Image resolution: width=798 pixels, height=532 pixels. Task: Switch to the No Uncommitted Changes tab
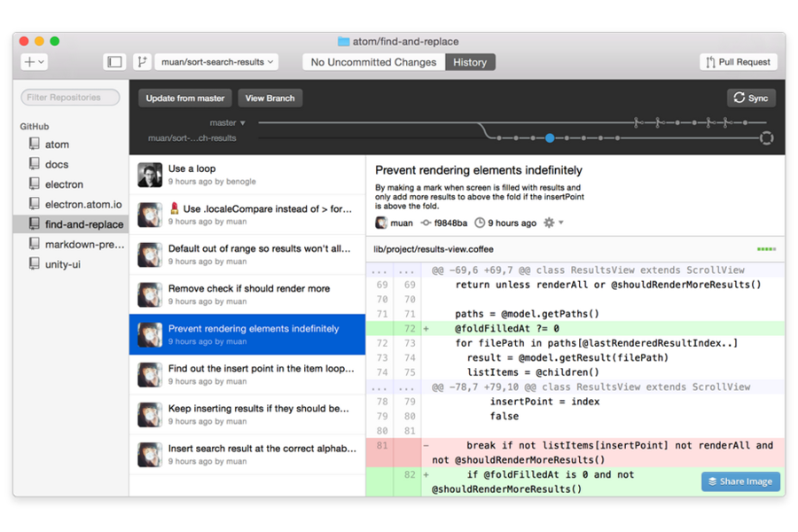click(373, 62)
